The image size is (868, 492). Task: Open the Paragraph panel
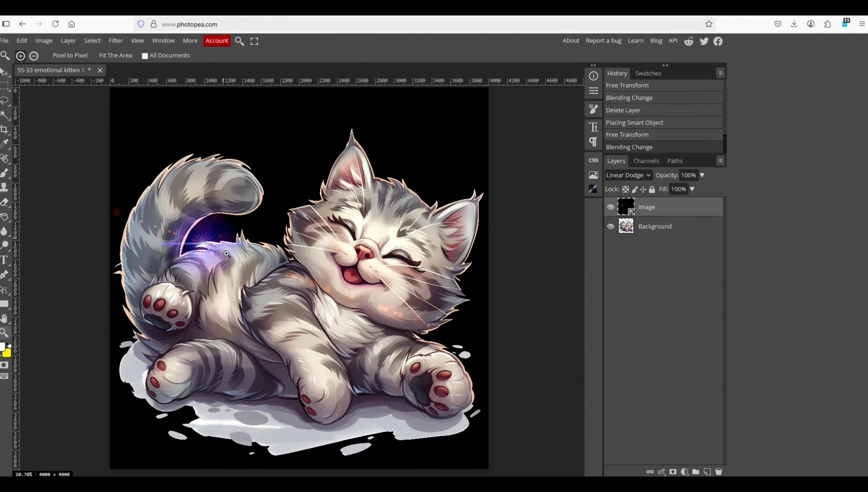pyautogui.click(x=593, y=142)
